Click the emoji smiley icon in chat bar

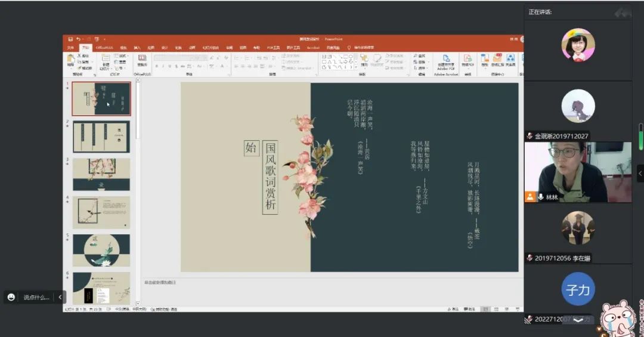[11, 297]
